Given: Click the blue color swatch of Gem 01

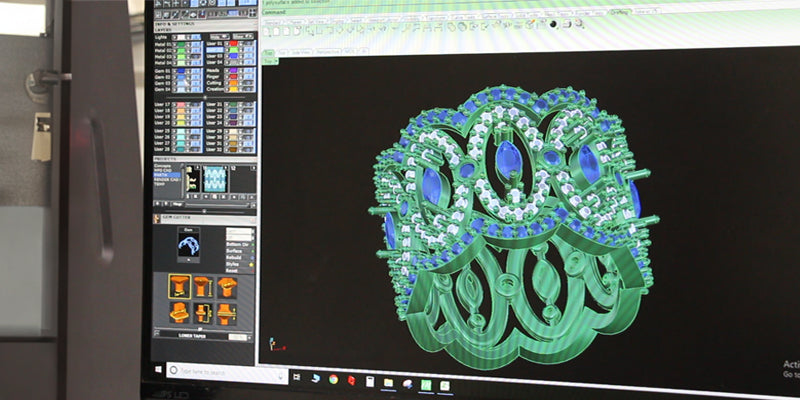Looking at the screenshot, I should (x=181, y=70).
